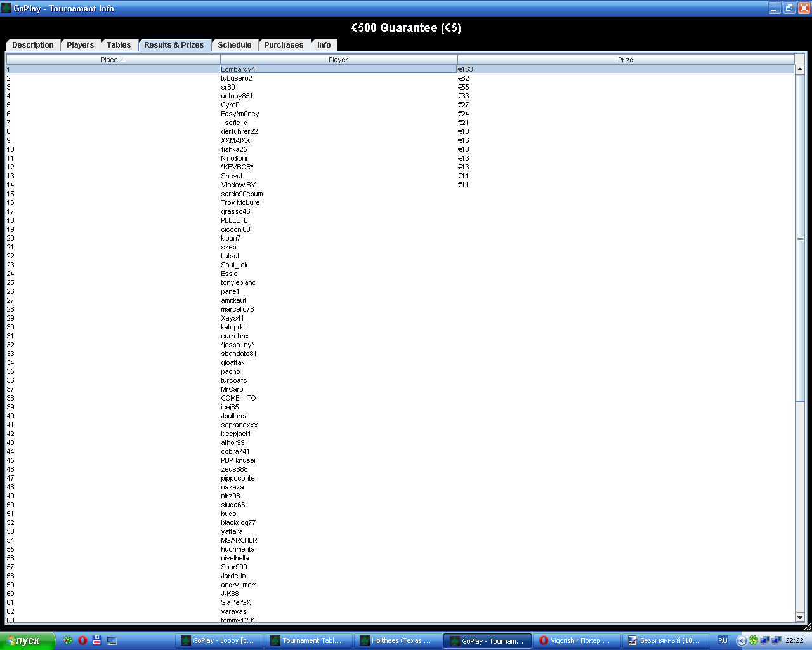
Task: Open ICQ from the quick launch bar
Action: [68, 640]
